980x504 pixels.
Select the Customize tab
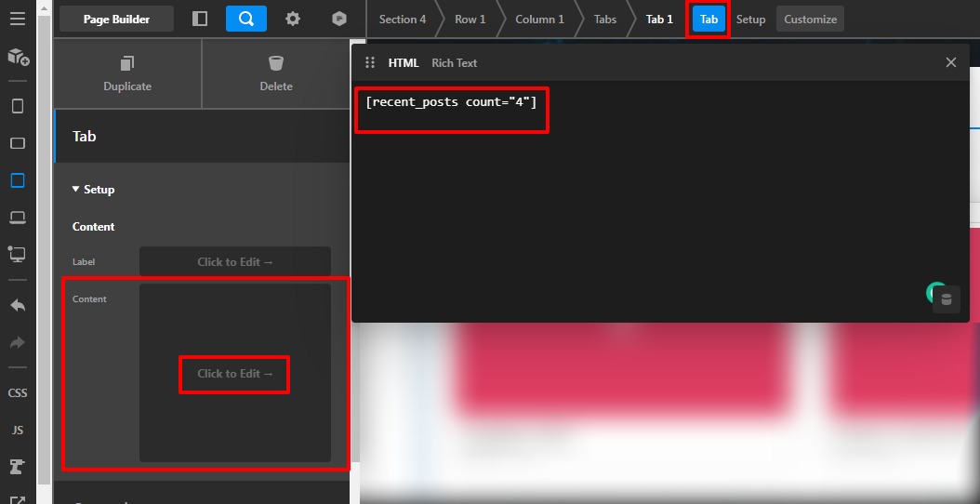pos(810,20)
